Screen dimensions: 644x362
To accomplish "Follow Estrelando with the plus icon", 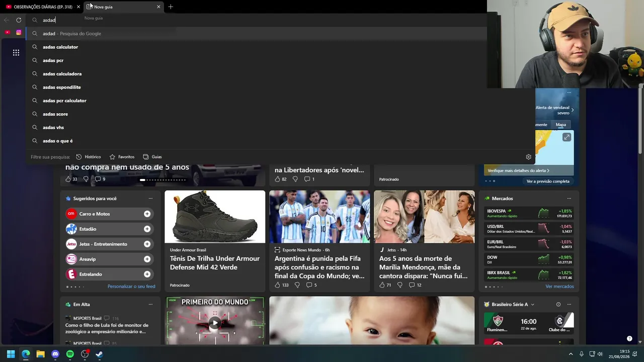I will pos(147,274).
